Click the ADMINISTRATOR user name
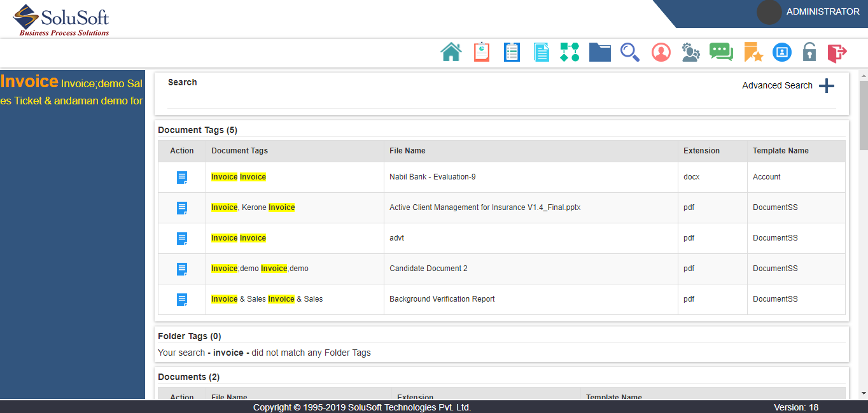Image resolution: width=868 pixels, height=413 pixels. pyautogui.click(x=822, y=11)
